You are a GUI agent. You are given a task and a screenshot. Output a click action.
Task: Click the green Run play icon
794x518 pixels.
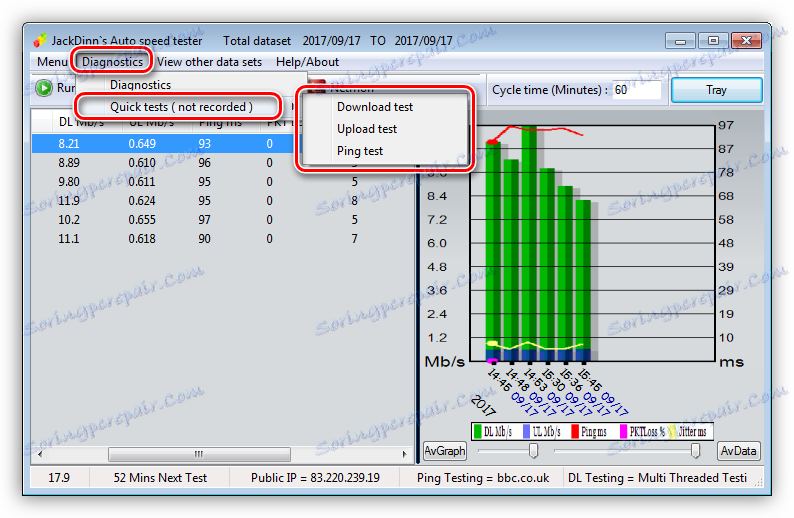click(44, 88)
